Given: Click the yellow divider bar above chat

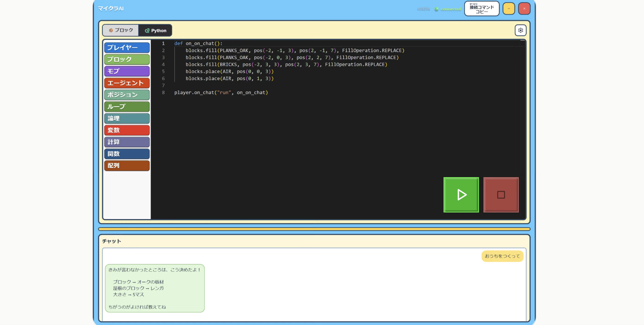Looking at the screenshot, I should pyautogui.click(x=314, y=229).
